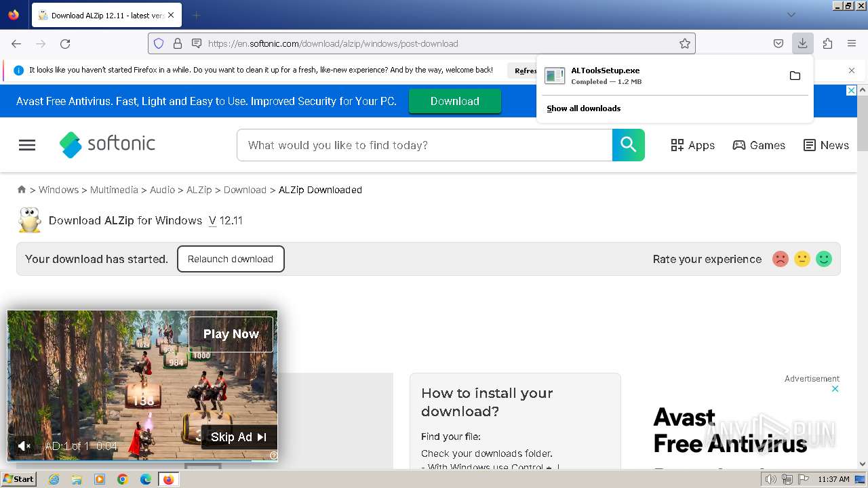Expand the list all tabs chevron
Screen dimensions: 868x488
[x=791, y=15]
